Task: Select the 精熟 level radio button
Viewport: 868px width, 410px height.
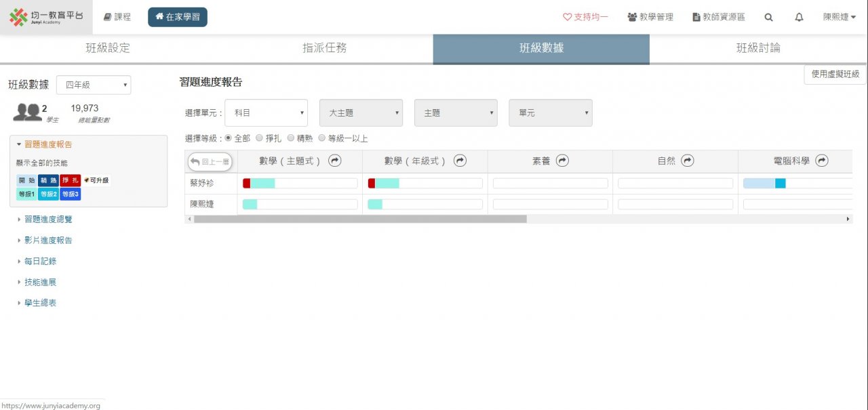Action: pos(291,138)
